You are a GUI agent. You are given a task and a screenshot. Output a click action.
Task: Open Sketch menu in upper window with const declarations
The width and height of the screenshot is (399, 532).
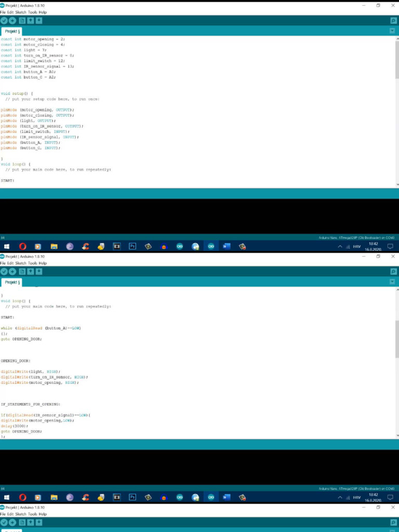(x=21, y=12)
